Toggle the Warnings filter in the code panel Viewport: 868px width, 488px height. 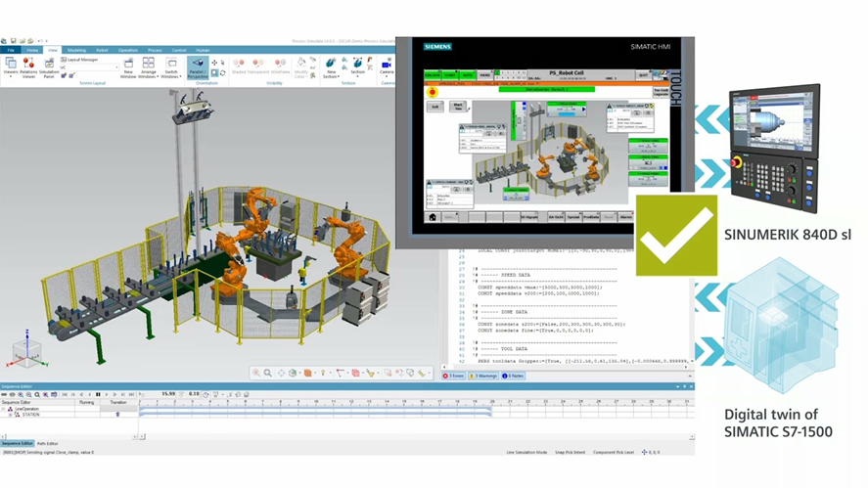483,377
